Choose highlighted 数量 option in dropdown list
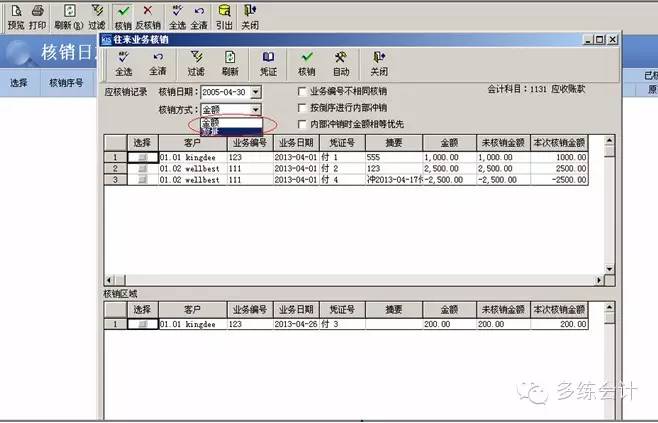 tap(232, 131)
